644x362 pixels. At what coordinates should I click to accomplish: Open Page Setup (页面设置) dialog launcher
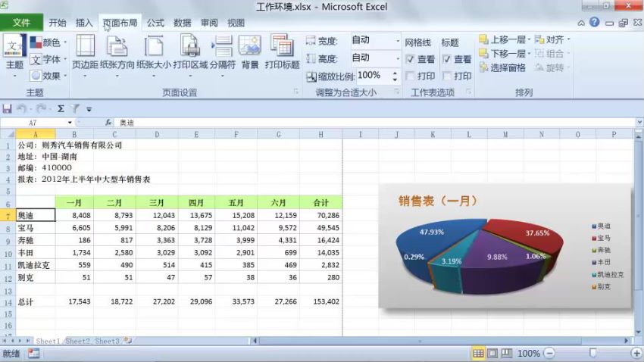[x=295, y=91]
